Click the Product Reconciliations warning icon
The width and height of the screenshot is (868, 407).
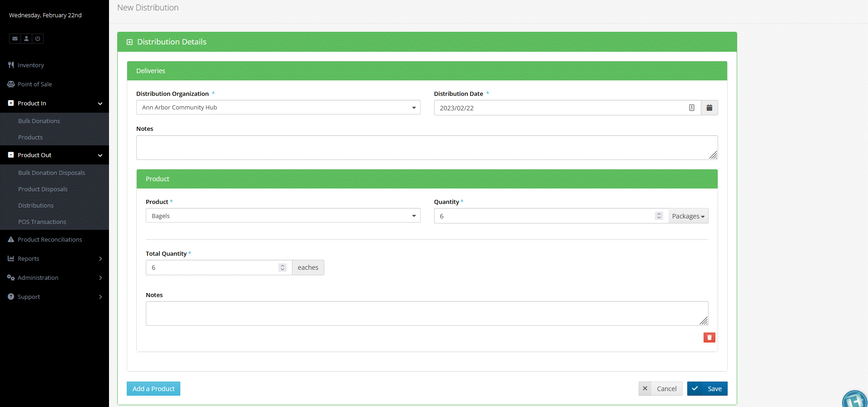click(11, 239)
